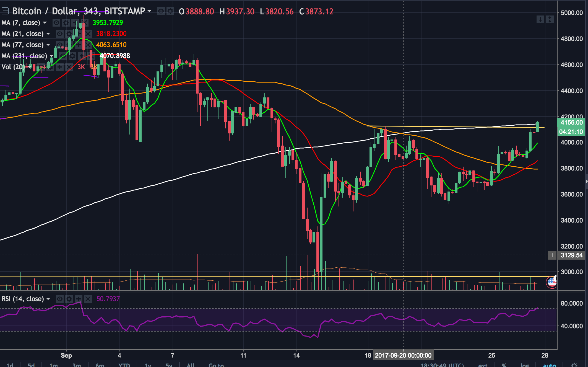Viewport: 588px width, 367px height.
Task: Toggle visibility of MA (77, close)
Action: [59, 45]
